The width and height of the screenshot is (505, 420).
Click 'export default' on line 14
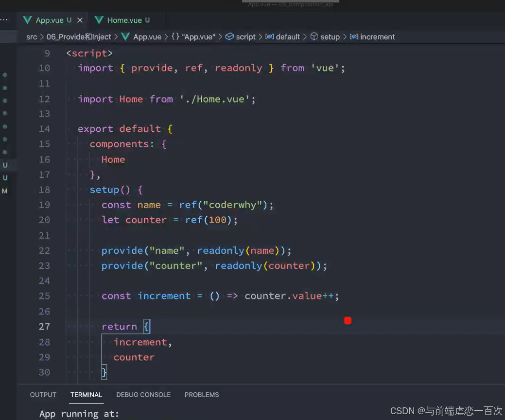119,129
